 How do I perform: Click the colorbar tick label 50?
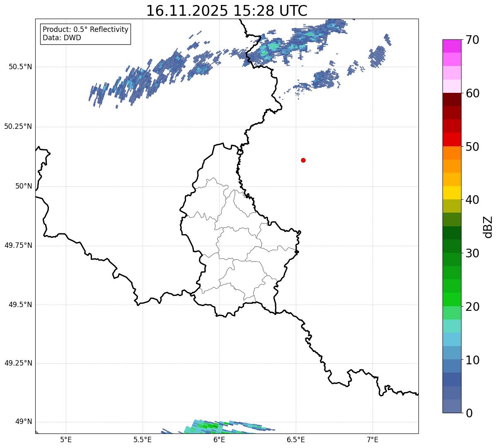472,147
